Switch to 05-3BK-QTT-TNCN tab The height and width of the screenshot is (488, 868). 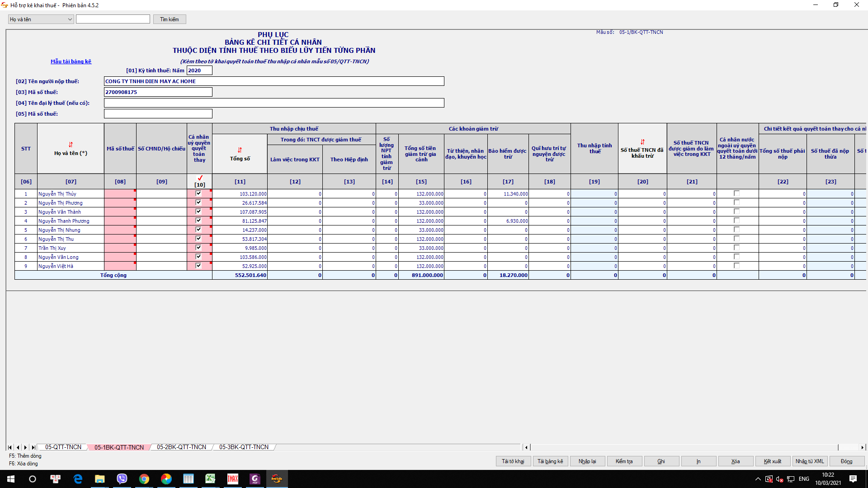244,447
